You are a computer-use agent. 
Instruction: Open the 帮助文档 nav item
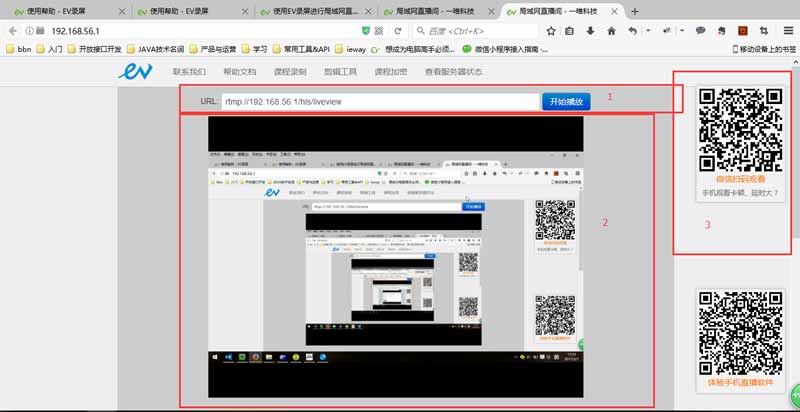point(240,72)
